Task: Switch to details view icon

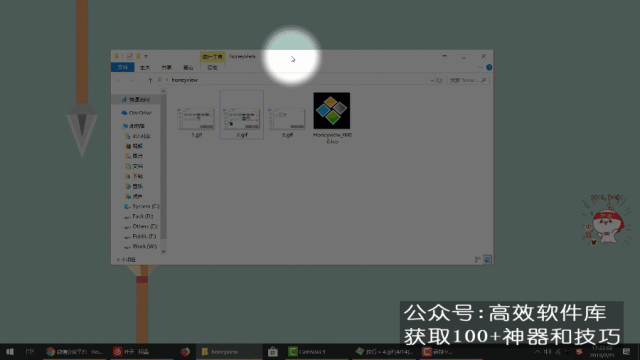Action: pos(478,260)
